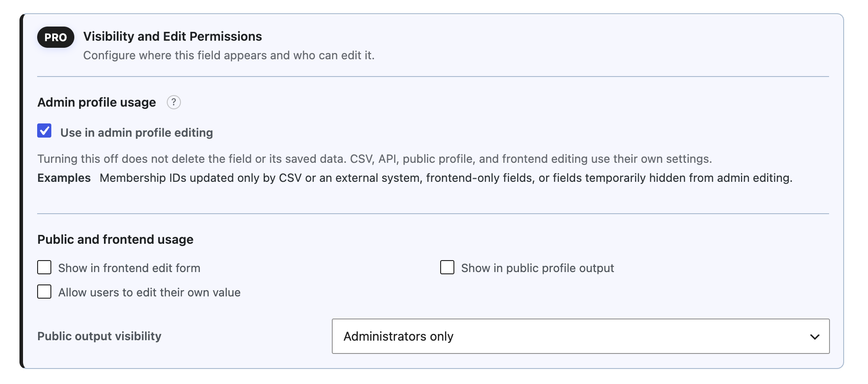Click the "Public output visibility" field label
Screen dimensions: 868x384
click(x=100, y=336)
